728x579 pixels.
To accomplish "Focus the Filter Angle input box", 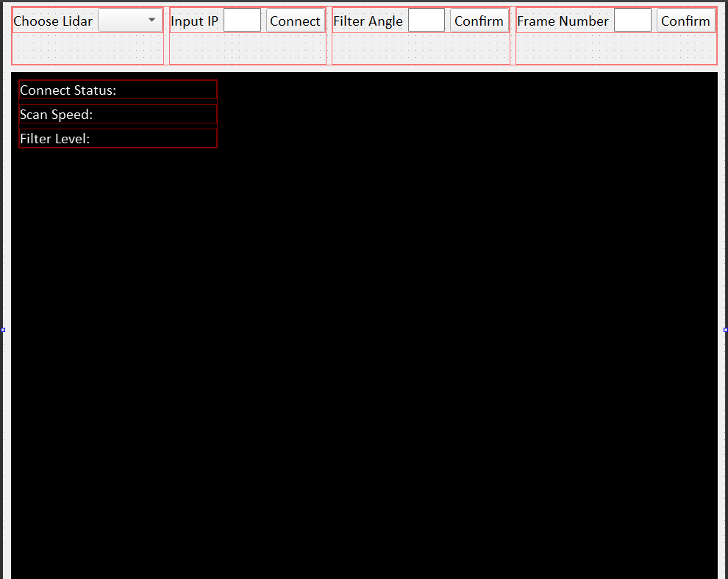I will 427,21.
